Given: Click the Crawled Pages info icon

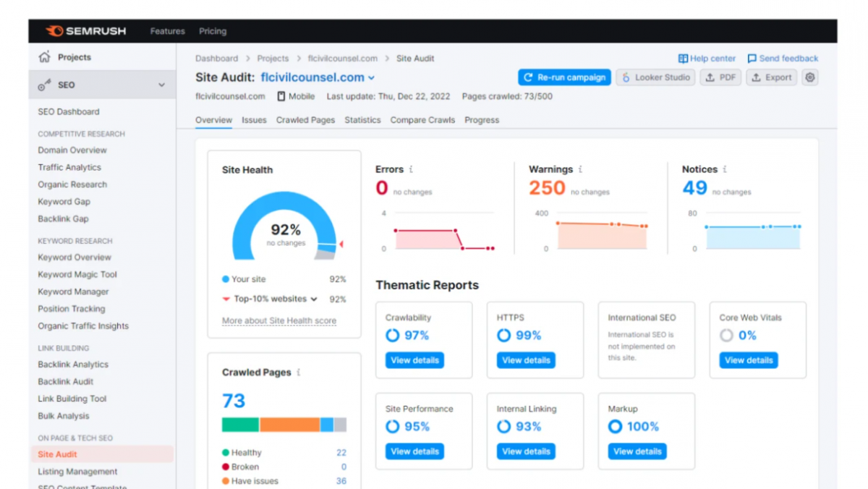Looking at the screenshot, I should pos(298,373).
